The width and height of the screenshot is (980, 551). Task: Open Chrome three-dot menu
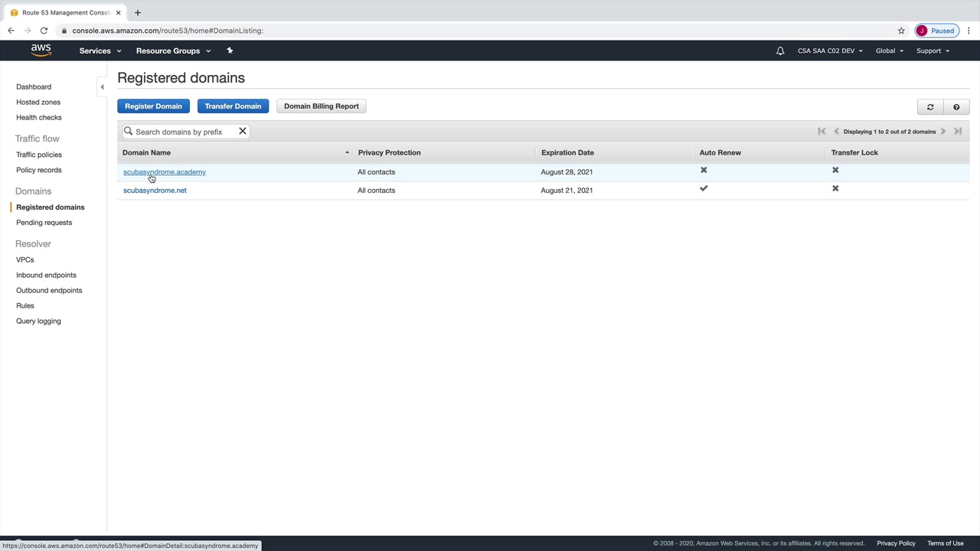(969, 31)
